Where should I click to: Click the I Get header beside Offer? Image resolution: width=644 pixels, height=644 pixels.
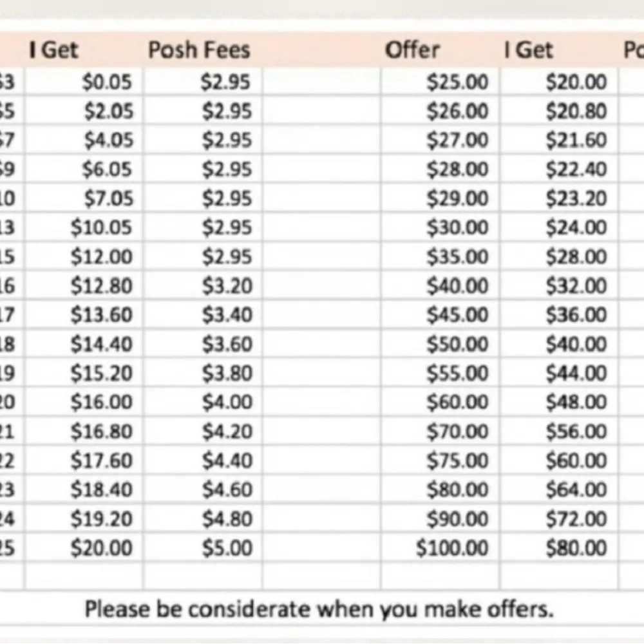coord(528,50)
